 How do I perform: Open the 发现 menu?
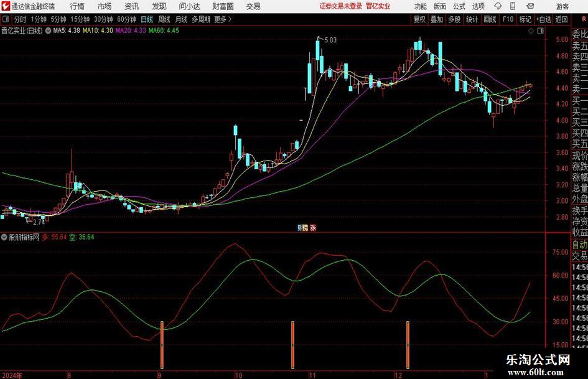[x=159, y=6]
